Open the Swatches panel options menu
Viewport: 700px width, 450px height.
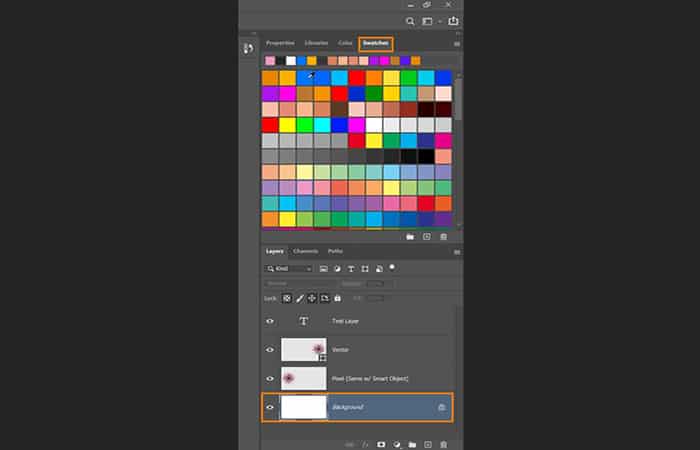coord(457,44)
